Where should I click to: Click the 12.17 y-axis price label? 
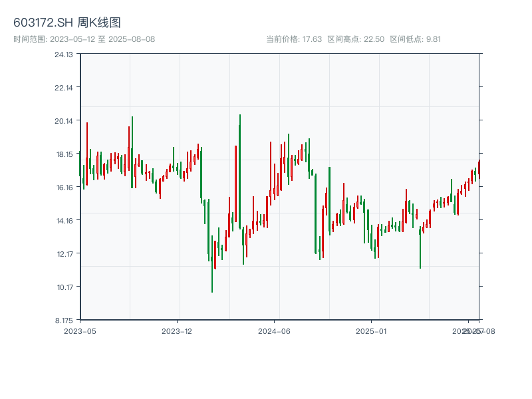[64, 254]
